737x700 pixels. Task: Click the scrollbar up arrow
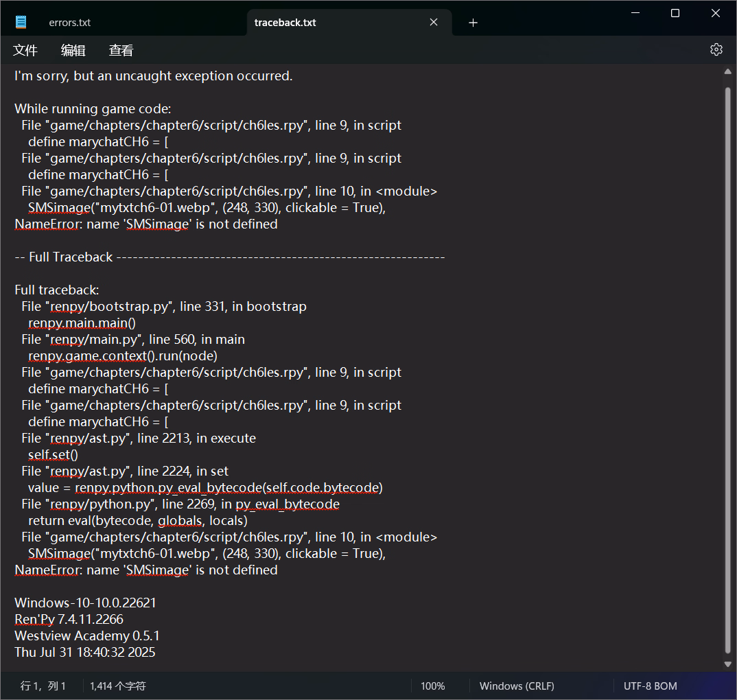pos(728,72)
